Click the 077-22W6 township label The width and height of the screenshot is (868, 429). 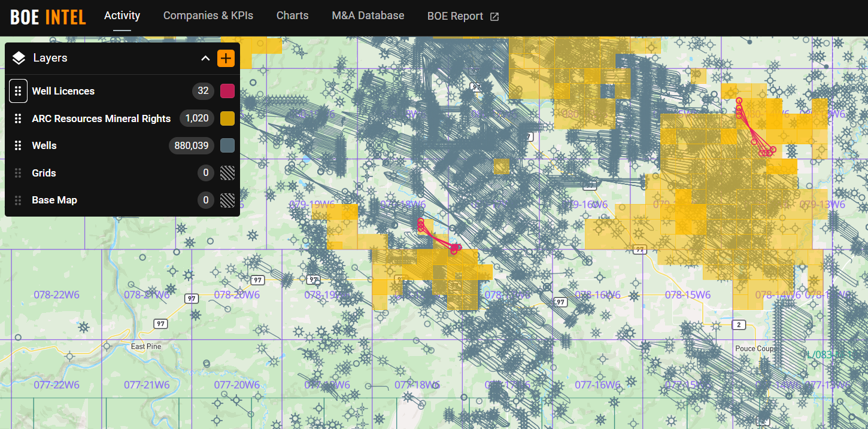pos(57,385)
